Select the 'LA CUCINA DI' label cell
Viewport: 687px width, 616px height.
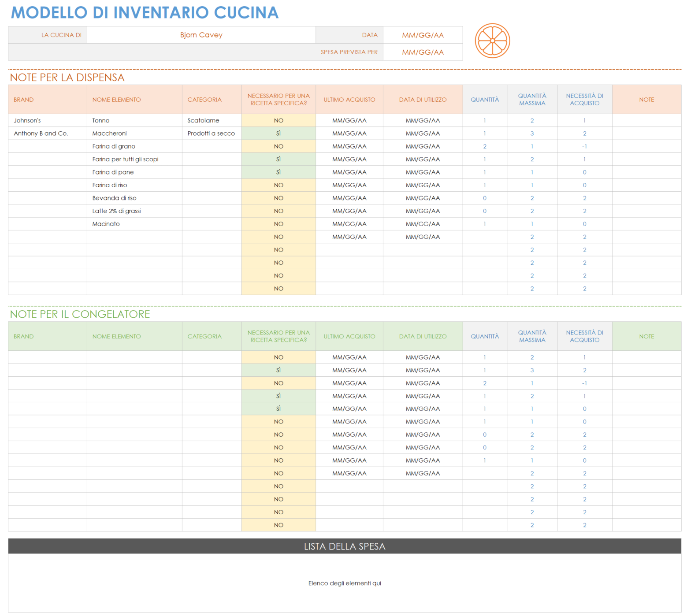click(x=48, y=35)
